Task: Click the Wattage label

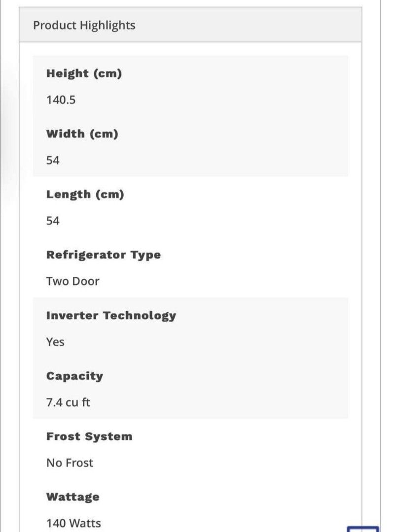Action: coord(72,498)
